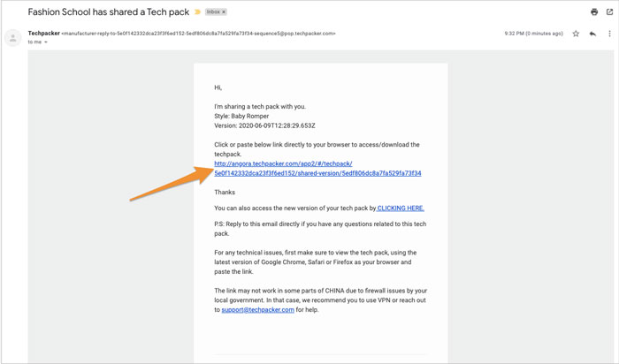Expand the "to me" recipient details
This screenshot has width=619, height=364.
(x=46, y=42)
